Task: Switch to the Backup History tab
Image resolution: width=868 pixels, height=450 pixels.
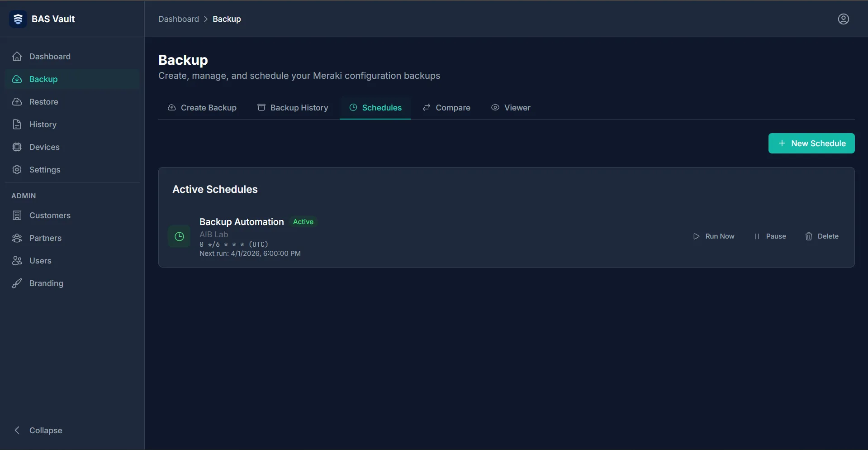Action: 293,108
